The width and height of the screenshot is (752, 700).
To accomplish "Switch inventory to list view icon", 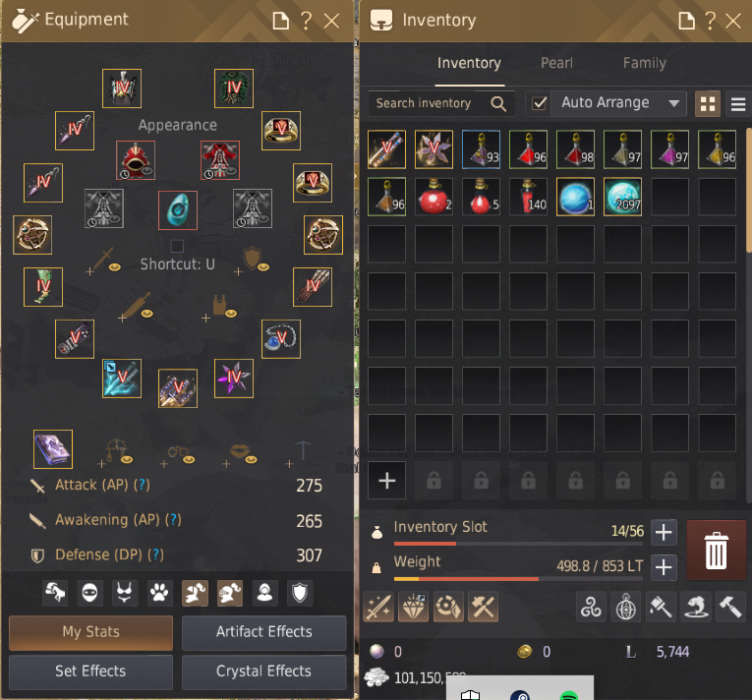I will click(738, 103).
